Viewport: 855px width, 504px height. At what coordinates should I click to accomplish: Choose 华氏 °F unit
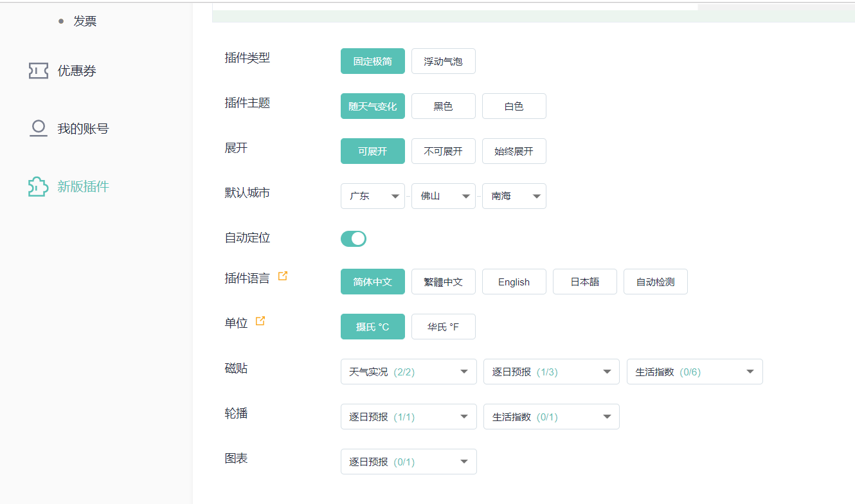tap(444, 327)
